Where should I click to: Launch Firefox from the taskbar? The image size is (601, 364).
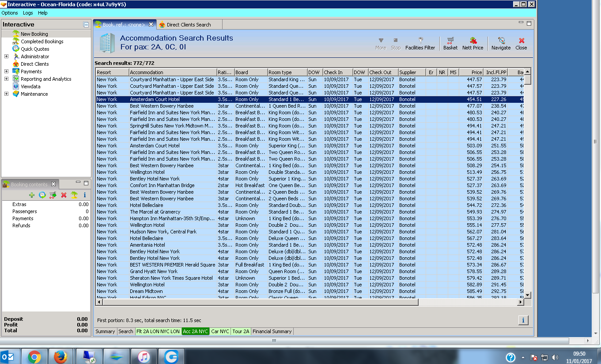pyautogui.click(x=60, y=357)
